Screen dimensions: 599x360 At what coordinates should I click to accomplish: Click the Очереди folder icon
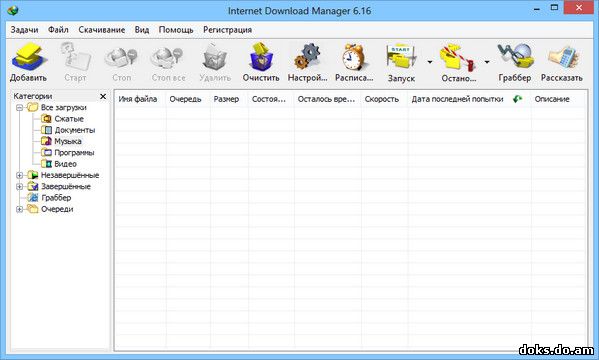pyautogui.click(x=33, y=209)
